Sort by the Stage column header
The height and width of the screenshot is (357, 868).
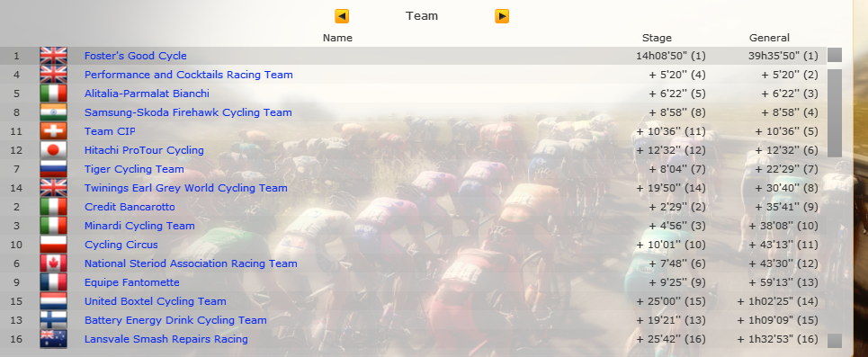click(x=657, y=38)
